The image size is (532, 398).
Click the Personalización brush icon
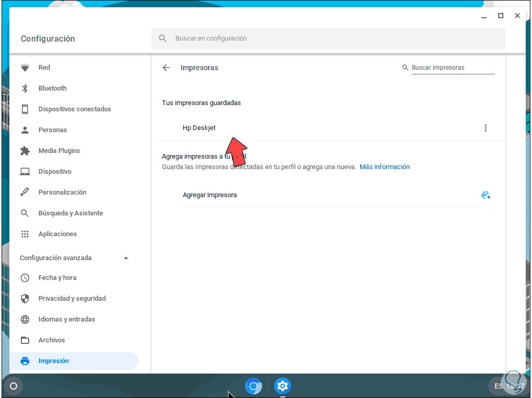click(25, 192)
